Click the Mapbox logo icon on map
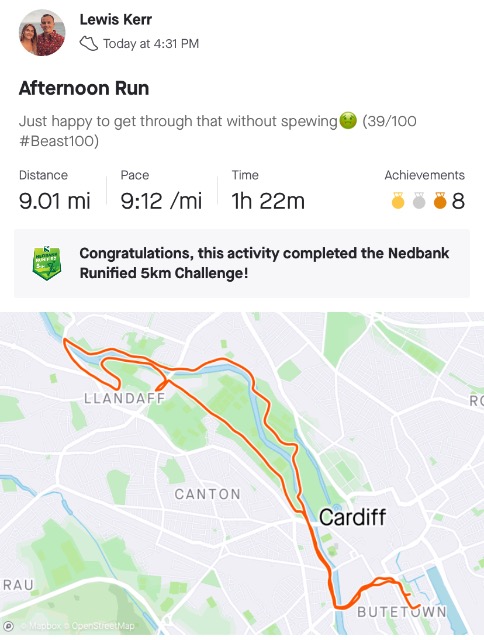 (8, 626)
